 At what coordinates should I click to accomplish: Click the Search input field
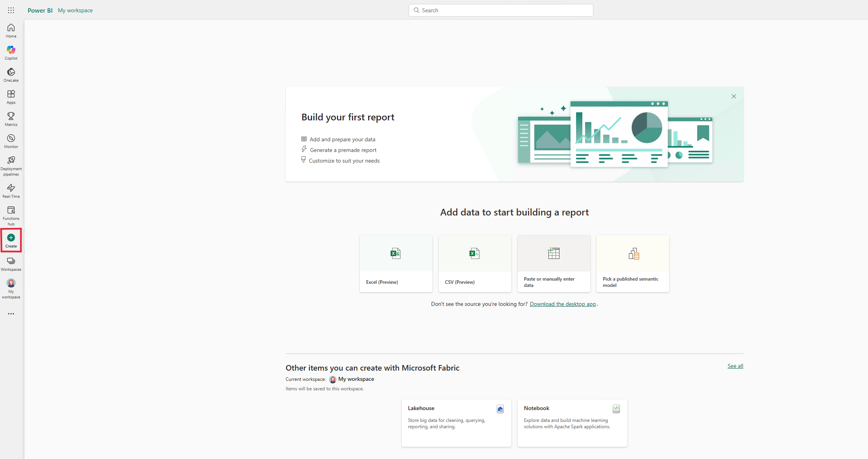(501, 10)
